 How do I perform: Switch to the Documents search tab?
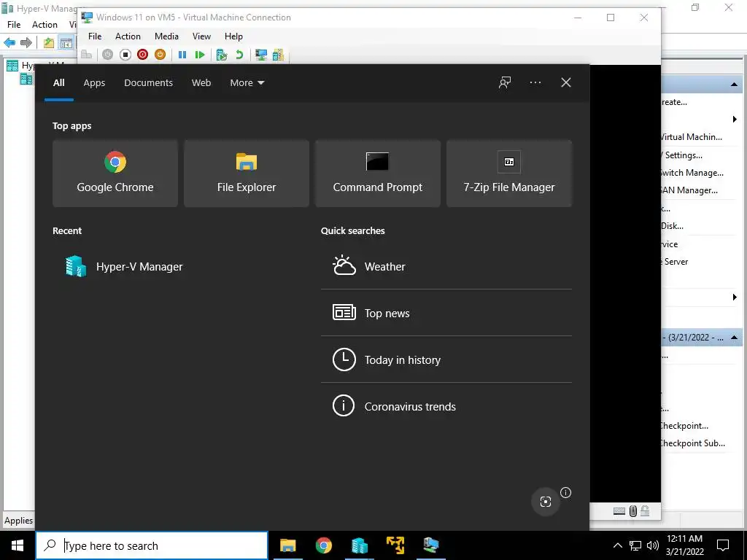coord(148,83)
